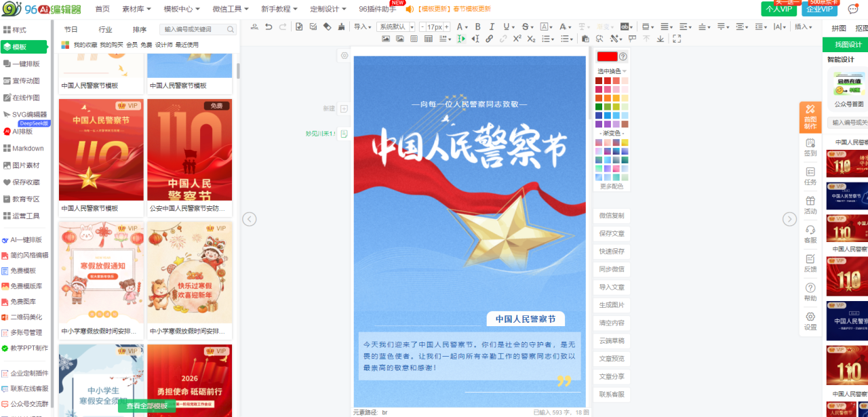Click the Italic formatting icon
This screenshot has width=868, height=417.
(x=492, y=26)
